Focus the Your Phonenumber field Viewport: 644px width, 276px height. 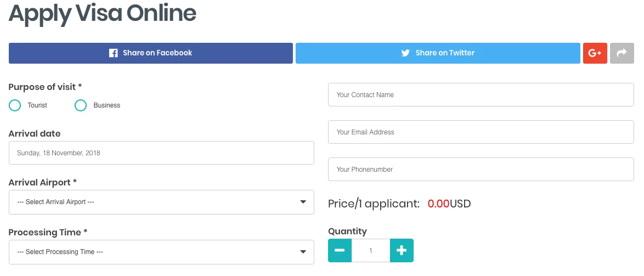point(481,169)
